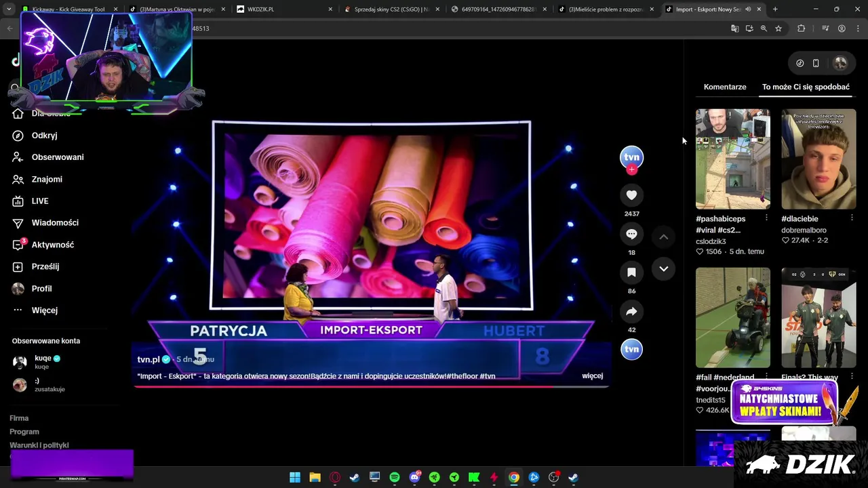Image resolution: width=868 pixels, height=488 pixels.
Task: Bookmark this page with star icon
Action: 778,28
